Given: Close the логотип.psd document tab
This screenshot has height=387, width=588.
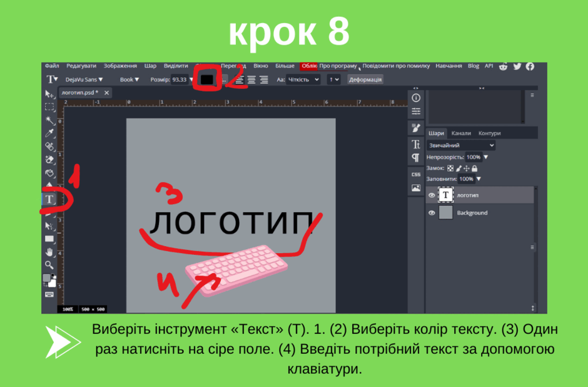Looking at the screenshot, I should pos(106,93).
